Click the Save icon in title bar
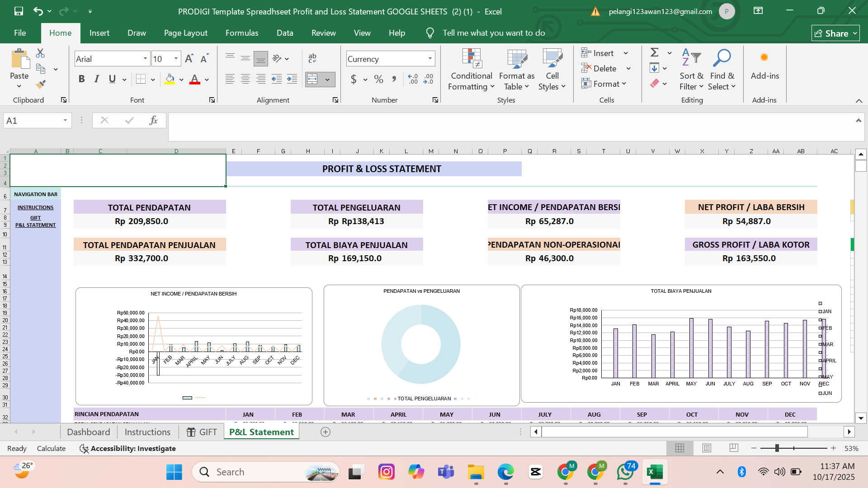The height and width of the screenshot is (488, 868). (x=19, y=11)
